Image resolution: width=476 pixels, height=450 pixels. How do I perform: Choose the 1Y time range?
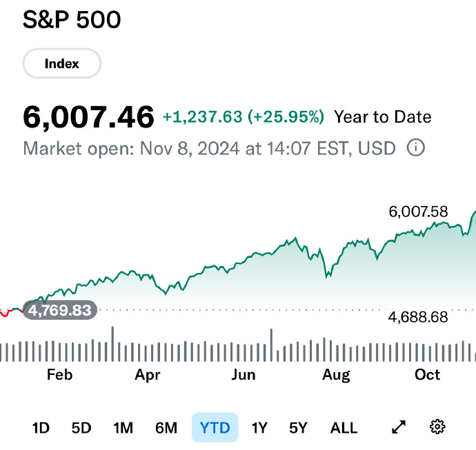[259, 428]
